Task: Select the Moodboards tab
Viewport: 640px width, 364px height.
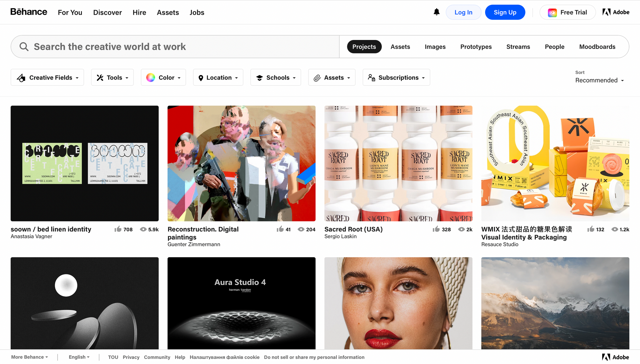Action: point(597,47)
